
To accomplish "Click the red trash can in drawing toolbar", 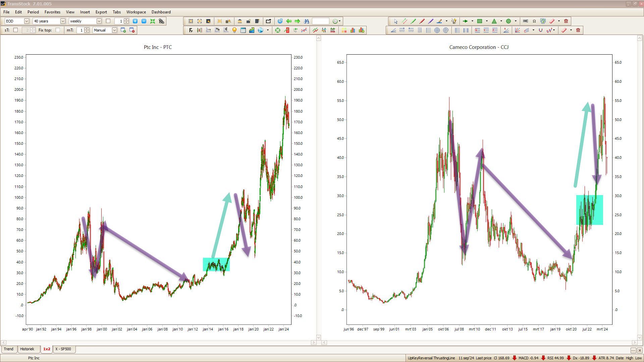I will pos(566,21).
